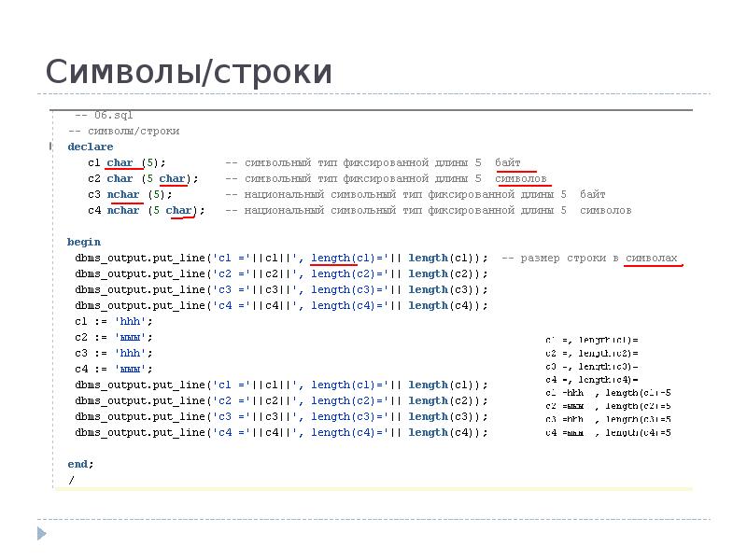
Task: Click the 'end;' keyword
Action: [x=80, y=464]
